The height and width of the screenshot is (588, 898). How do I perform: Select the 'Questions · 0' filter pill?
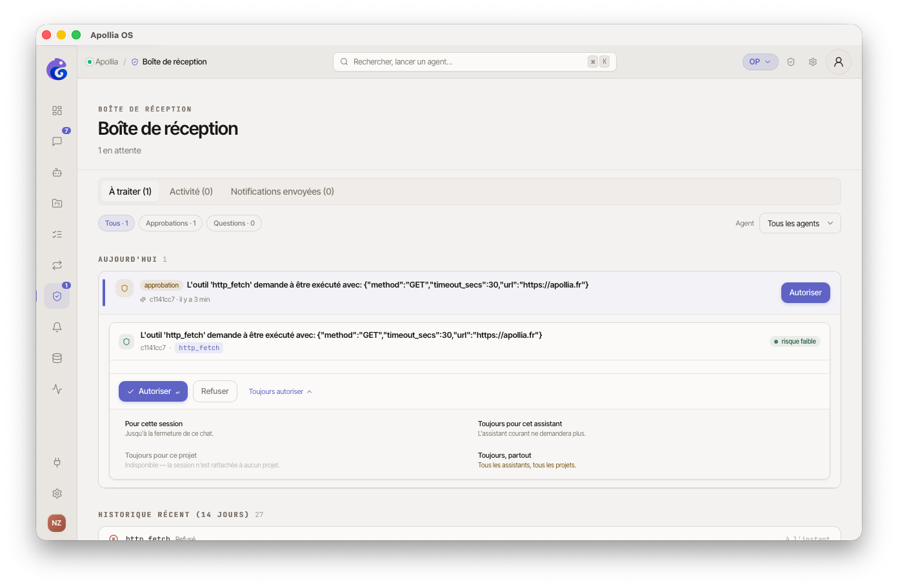pyautogui.click(x=234, y=223)
